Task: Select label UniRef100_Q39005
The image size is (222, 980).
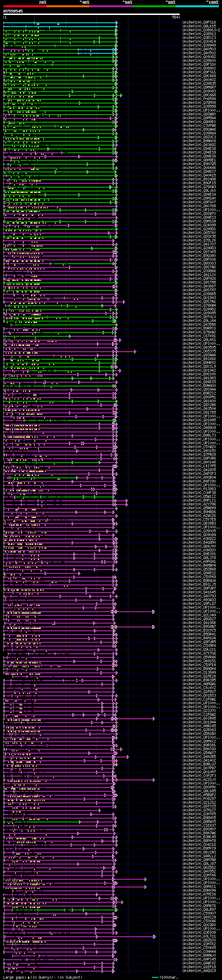Action: pyautogui.click(x=199, y=531)
